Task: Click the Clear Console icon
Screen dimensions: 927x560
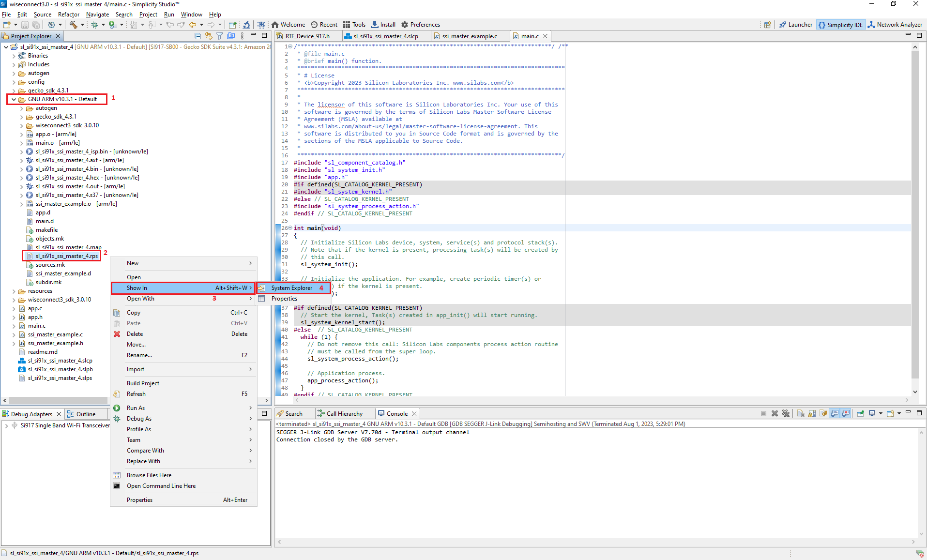Action: (x=801, y=414)
